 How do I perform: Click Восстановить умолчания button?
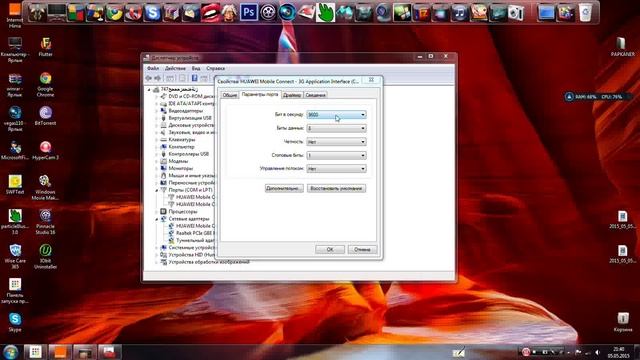pyautogui.click(x=336, y=189)
